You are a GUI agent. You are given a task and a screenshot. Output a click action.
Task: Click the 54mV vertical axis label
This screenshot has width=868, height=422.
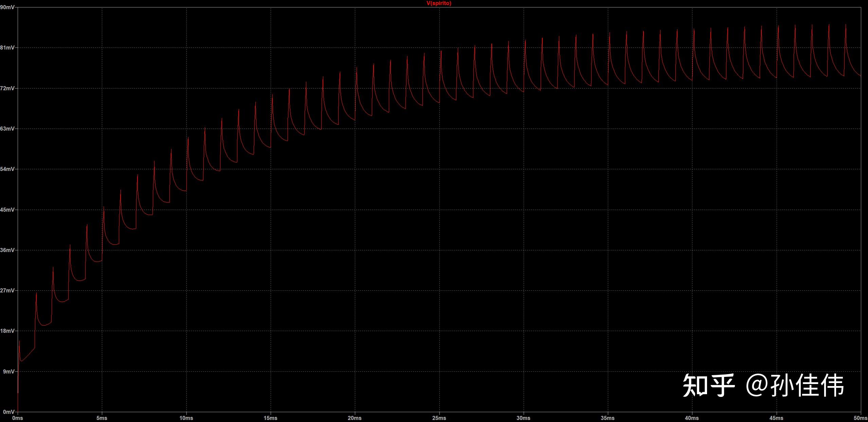pyautogui.click(x=7, y=169)
